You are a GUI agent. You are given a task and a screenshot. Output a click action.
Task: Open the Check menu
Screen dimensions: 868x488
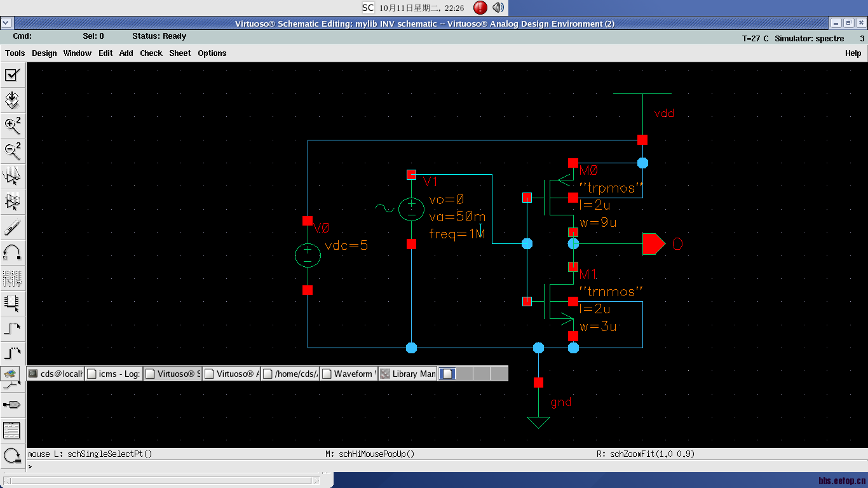tap(151, 53)
